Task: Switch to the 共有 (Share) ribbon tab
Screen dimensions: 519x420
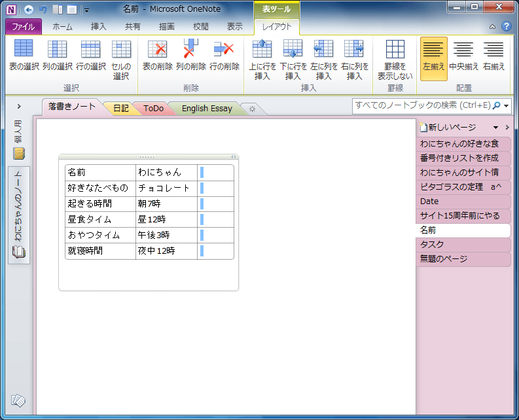Action: (x=132, y=27)
